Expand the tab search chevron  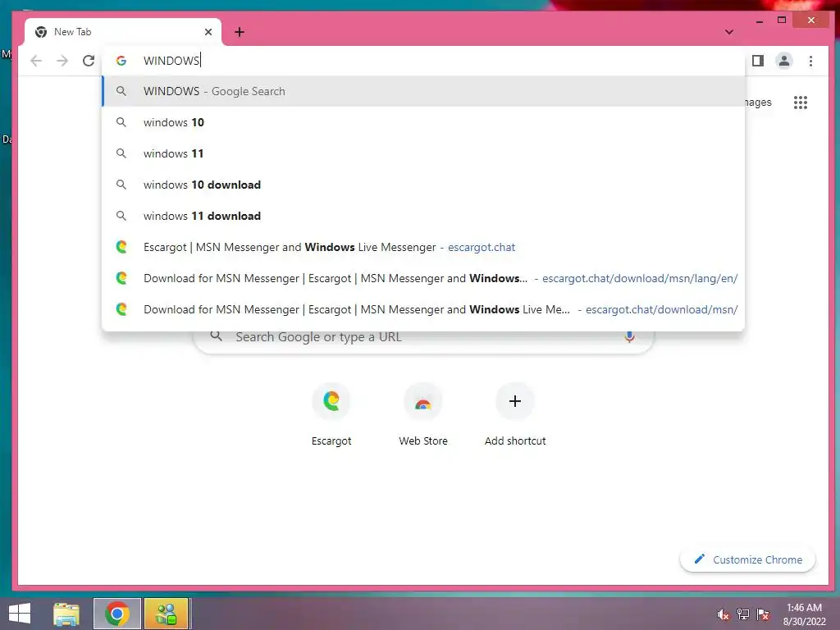[729, 32]
